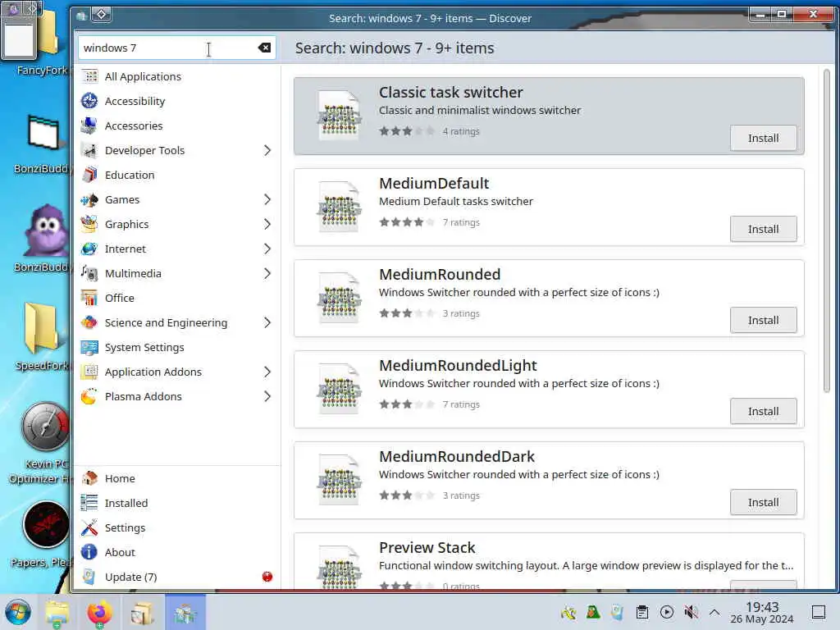Screen dimensions: 840x630
Task: Click the clock in system tray
Action: tap(762, 612)
